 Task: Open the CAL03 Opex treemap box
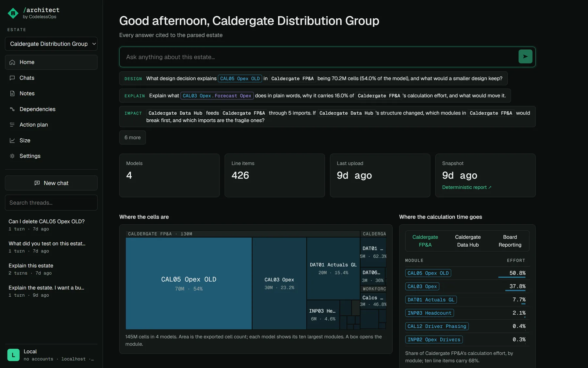(x=279, y=283)
